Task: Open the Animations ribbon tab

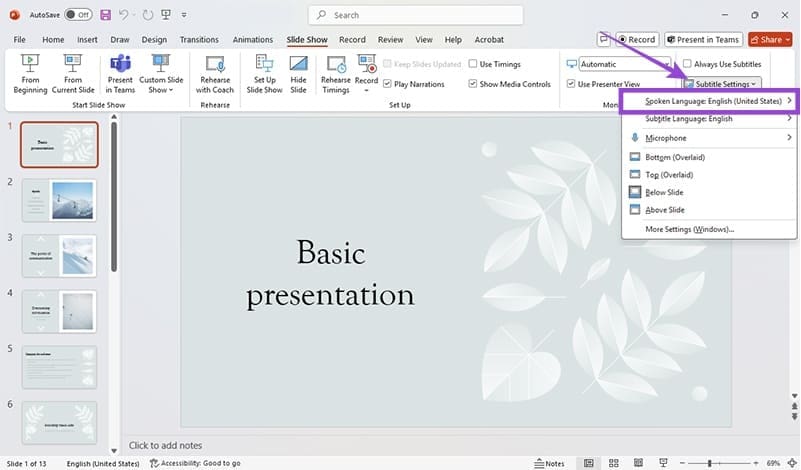Action: tap(252, 40)
